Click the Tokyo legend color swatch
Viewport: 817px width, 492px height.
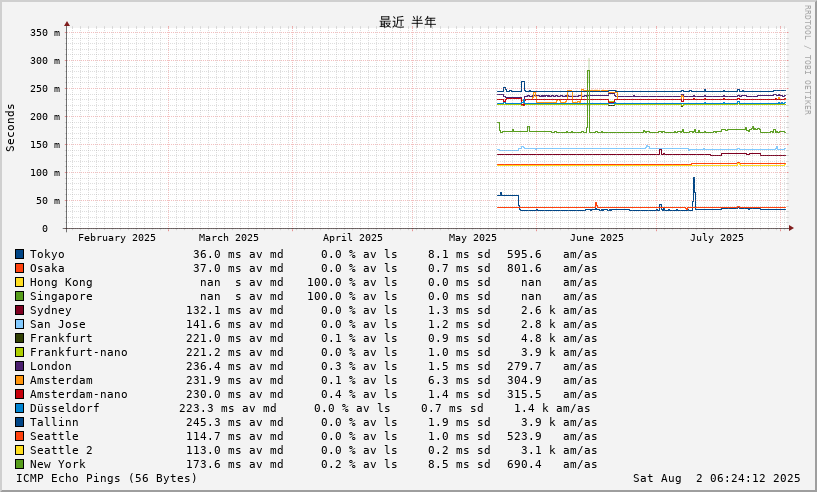(19, 254)
